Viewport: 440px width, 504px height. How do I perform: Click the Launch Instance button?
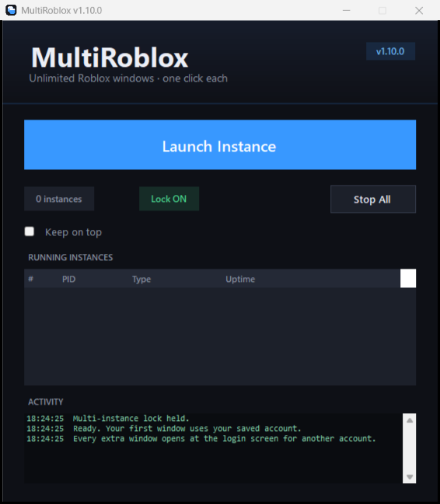tap(220, 144)
